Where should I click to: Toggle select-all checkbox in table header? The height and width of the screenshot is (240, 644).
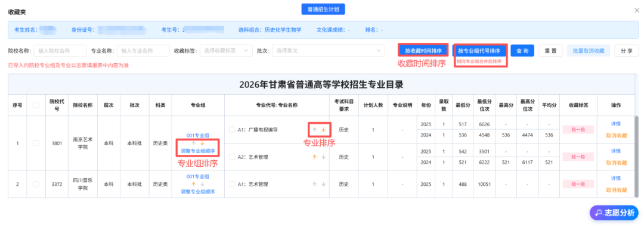pos(36,105)
